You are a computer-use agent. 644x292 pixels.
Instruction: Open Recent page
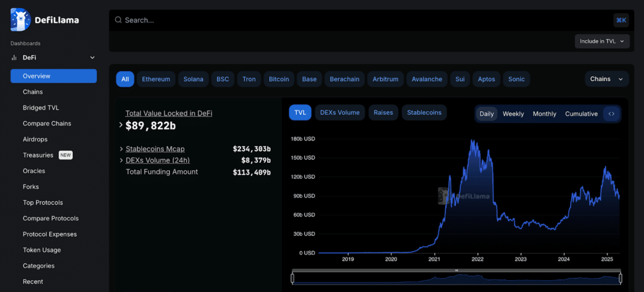(33, 282)
